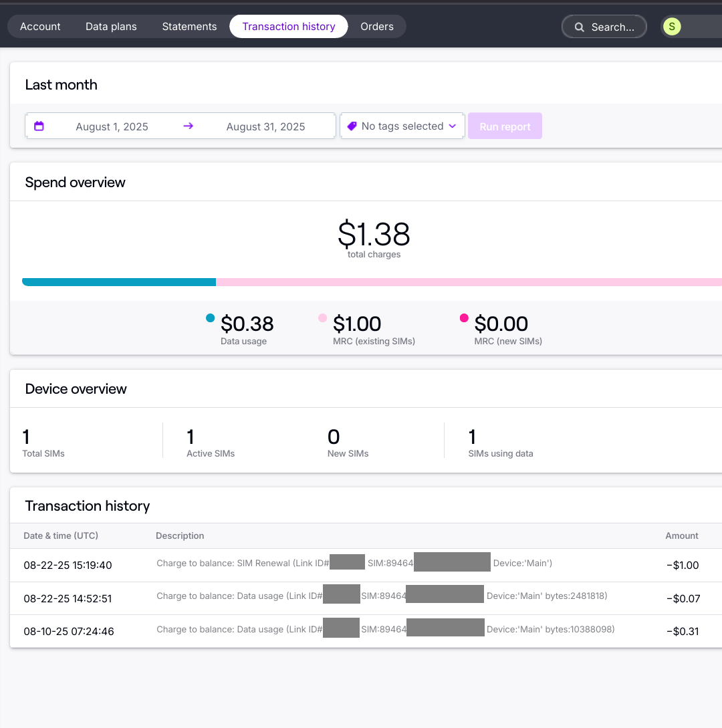Image resolution: width=722 pixels, height=728 pixels.
Task: Switch to the Account tab
Action: [40, 27]
